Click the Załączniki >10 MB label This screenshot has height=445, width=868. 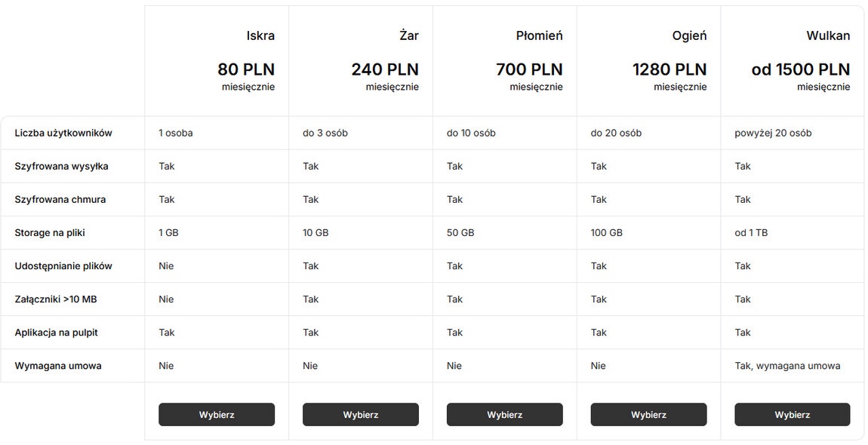point(56,299)
